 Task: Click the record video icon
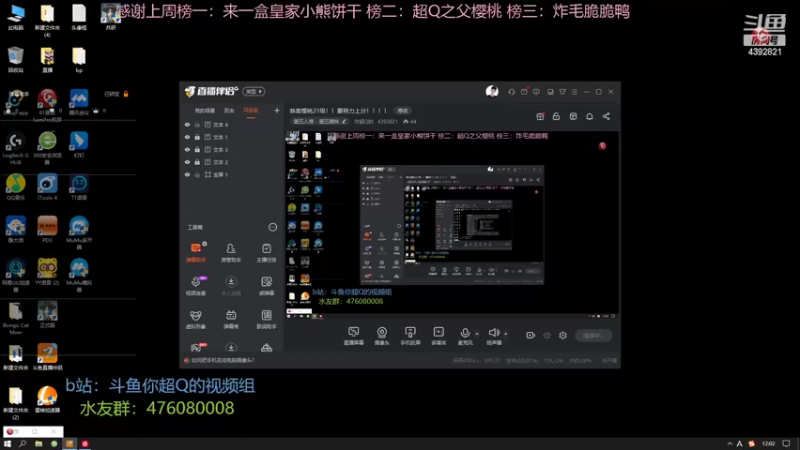(531, 335)
